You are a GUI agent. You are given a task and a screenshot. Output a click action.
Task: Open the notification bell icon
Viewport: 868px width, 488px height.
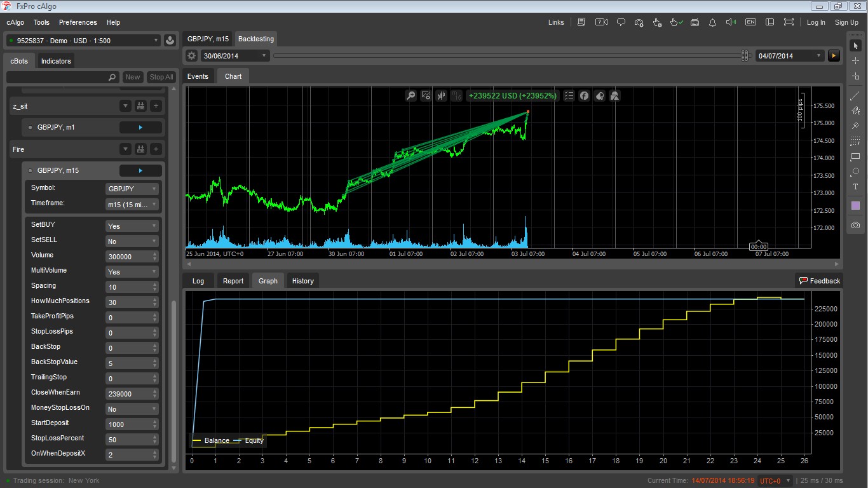click(x=712, y=22)
